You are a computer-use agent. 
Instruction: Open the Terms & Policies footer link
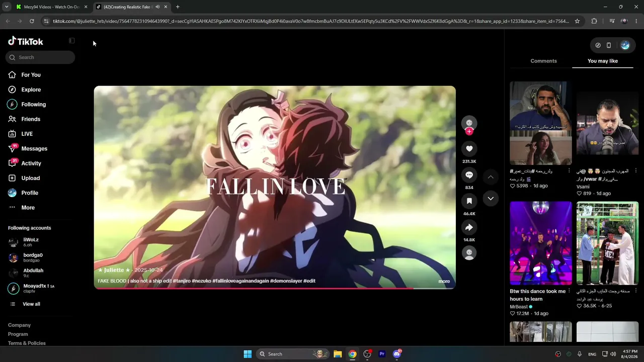27,343
